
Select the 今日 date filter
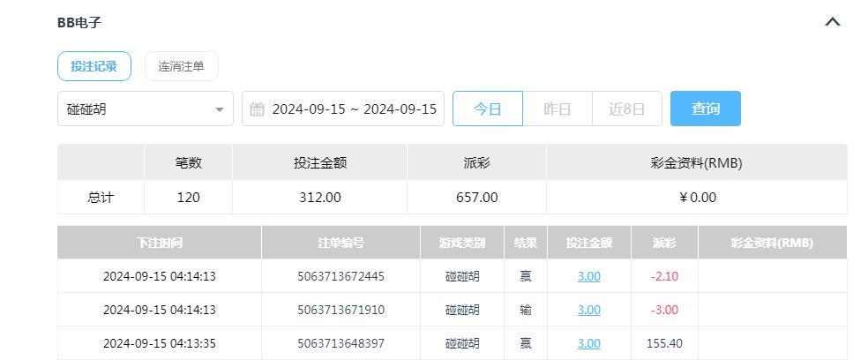point(487,109)
